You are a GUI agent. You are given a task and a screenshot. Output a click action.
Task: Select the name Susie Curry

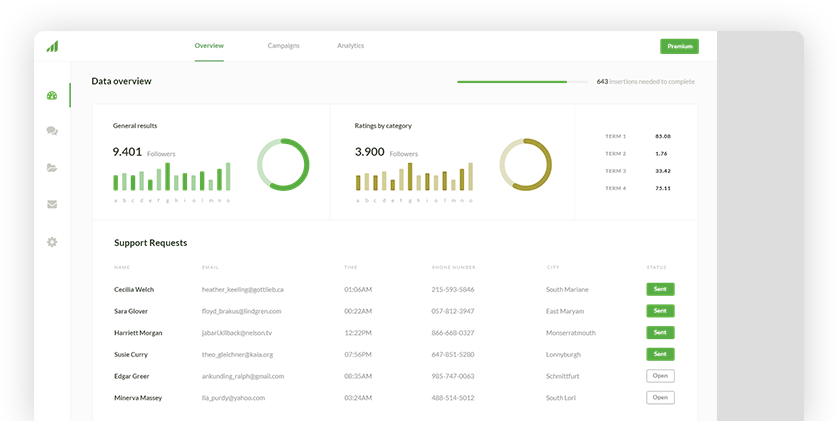point(131,355)
